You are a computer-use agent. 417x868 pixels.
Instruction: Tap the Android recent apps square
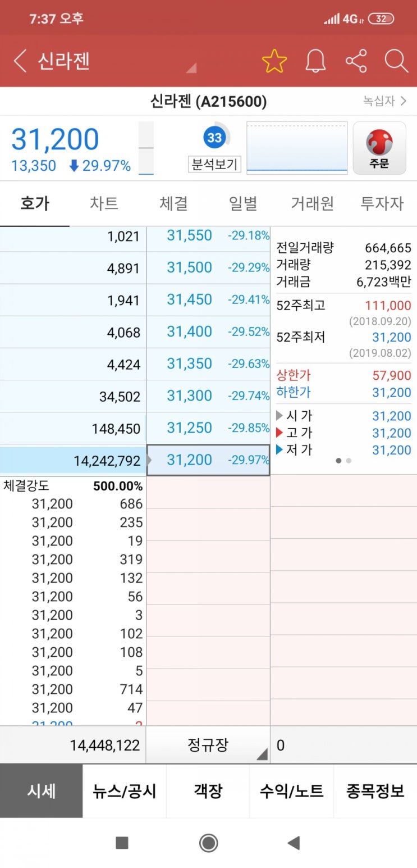click(x=122, y=843)
